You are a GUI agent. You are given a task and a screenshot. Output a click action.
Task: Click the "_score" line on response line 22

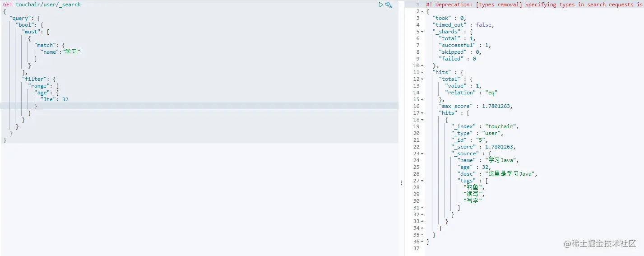pyautogui.click(x=483, y=147)
